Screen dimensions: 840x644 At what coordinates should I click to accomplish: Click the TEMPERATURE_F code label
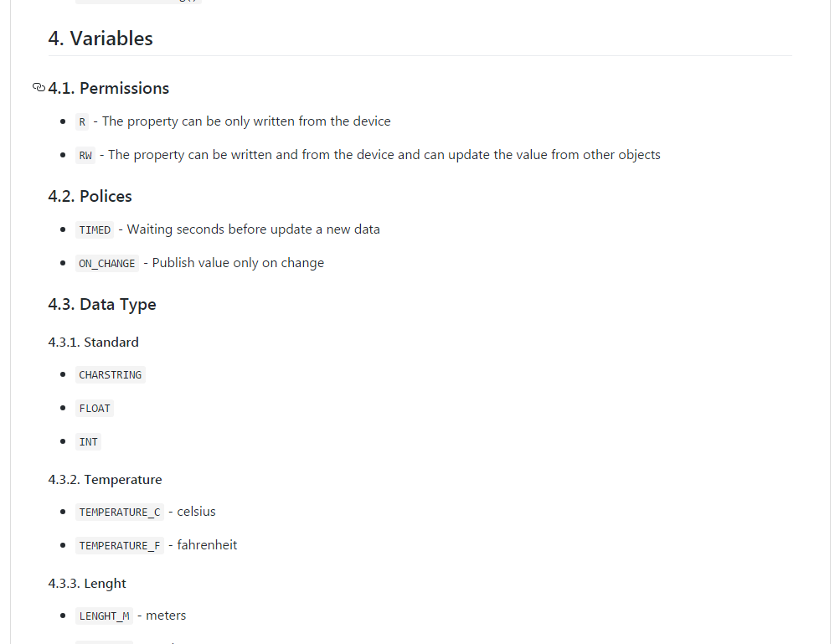(119, 546)
